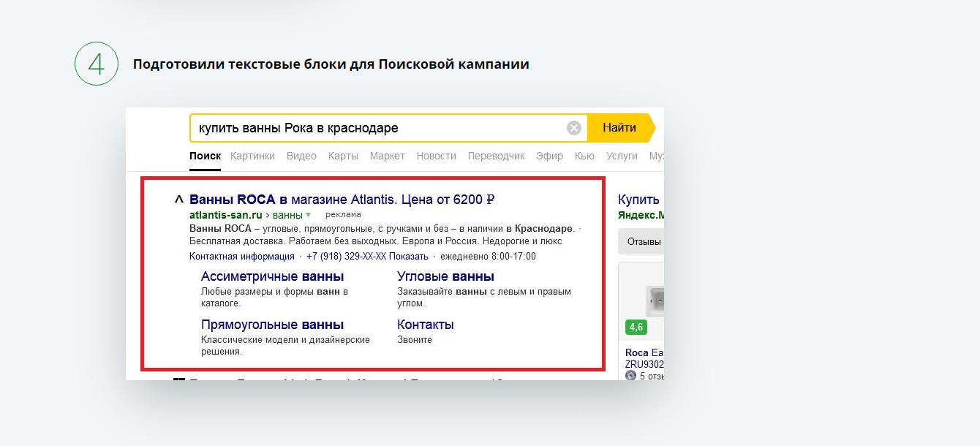Open the Контакты sitelink
The width and height of the screenshot is (980, 446).
[425, 325]
